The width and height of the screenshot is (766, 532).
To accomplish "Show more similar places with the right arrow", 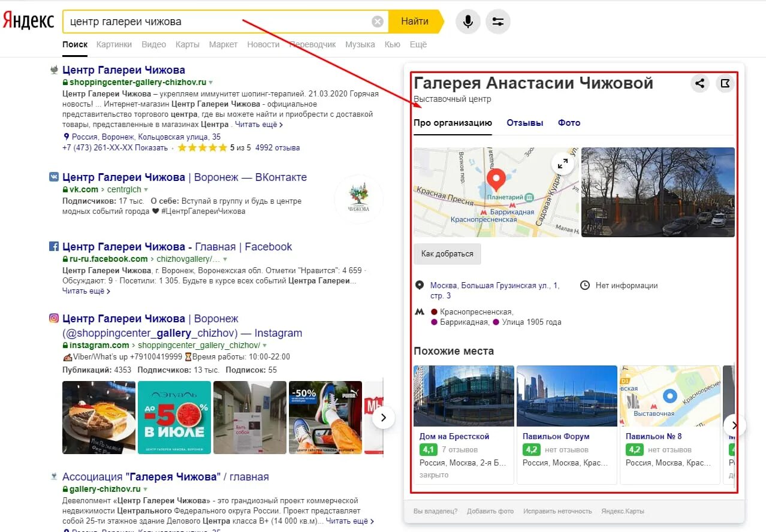I will tap(734, 426).
